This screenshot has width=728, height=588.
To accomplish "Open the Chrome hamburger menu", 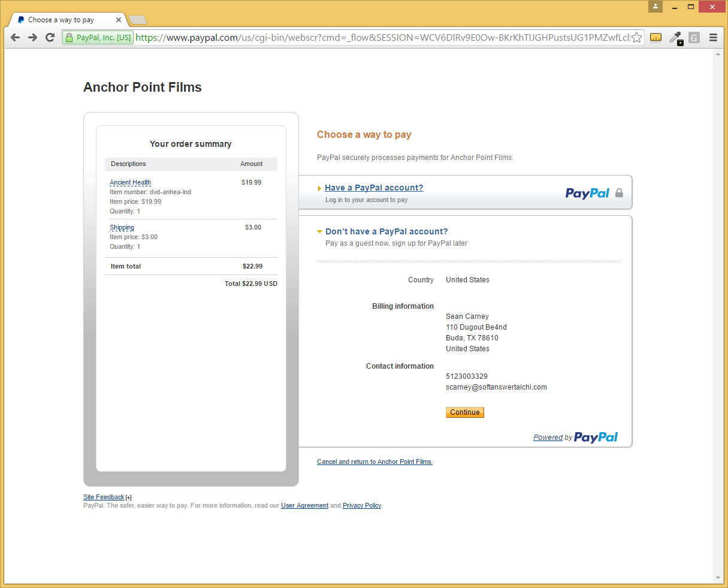I will point(713,38).
